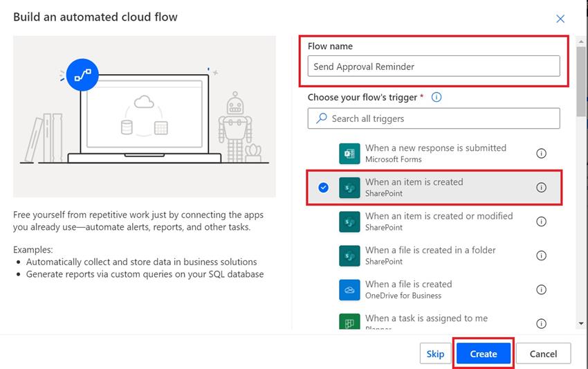
Task: Open info for 'When a new response is submitted'
Action: point(541,153)
